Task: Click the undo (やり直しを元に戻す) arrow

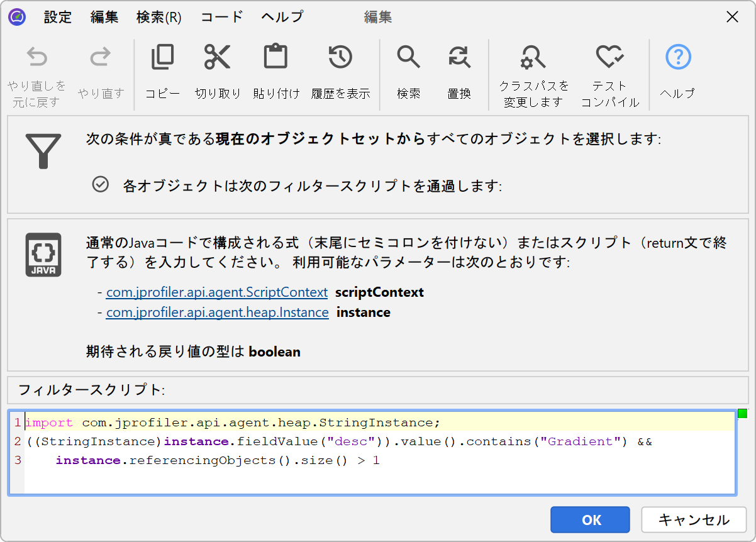Action: coord(37,58)
